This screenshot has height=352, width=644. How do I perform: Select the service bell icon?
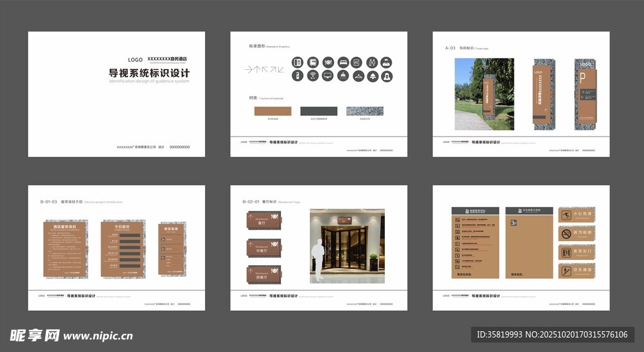[372, 76]
